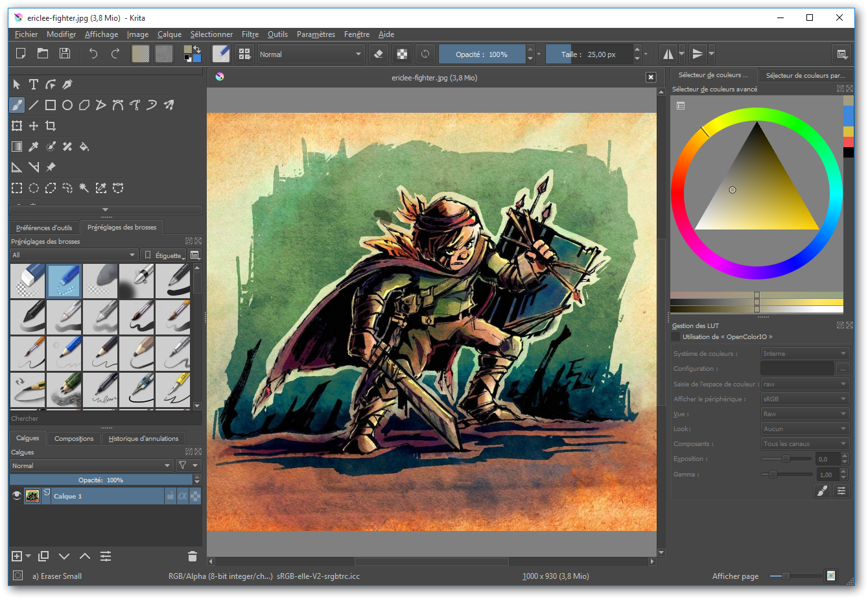868x599 pixels.
Task: Click the Save document icon
Action: click(65, 54)
